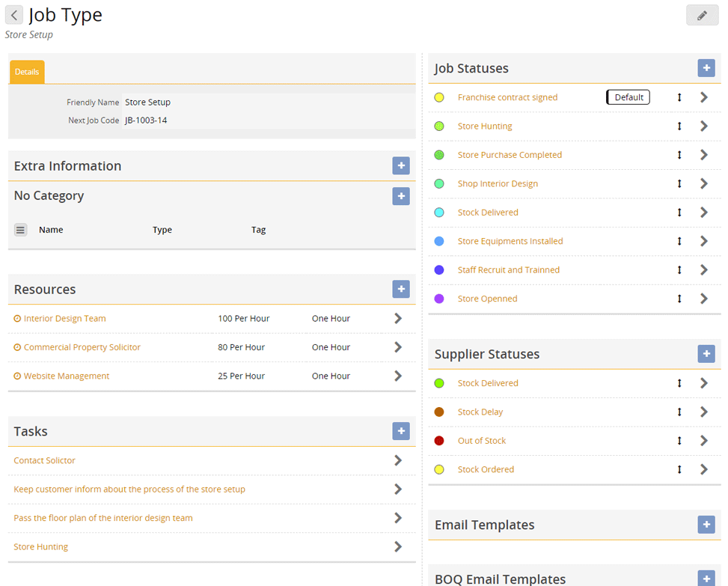Add a new job status
Image resolution: width=728 pixels, height=586 pixels.
pyautogui.click(x=706, y=68)
